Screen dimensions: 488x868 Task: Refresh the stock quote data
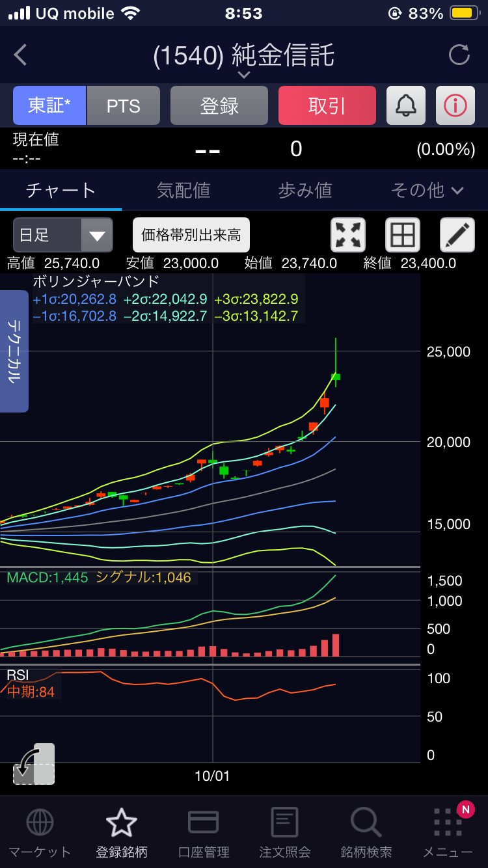(x=459, y=55)
